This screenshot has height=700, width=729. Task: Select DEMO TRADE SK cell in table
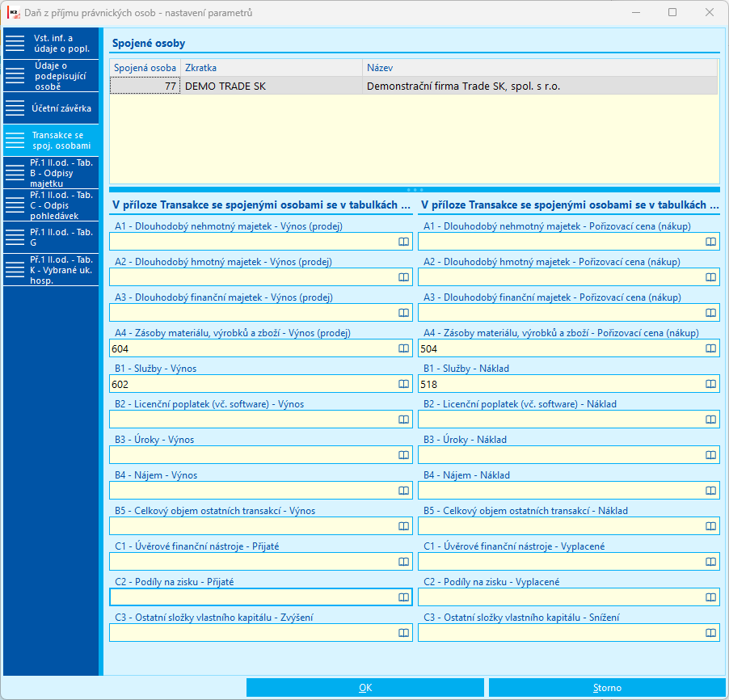coord(272,86)
